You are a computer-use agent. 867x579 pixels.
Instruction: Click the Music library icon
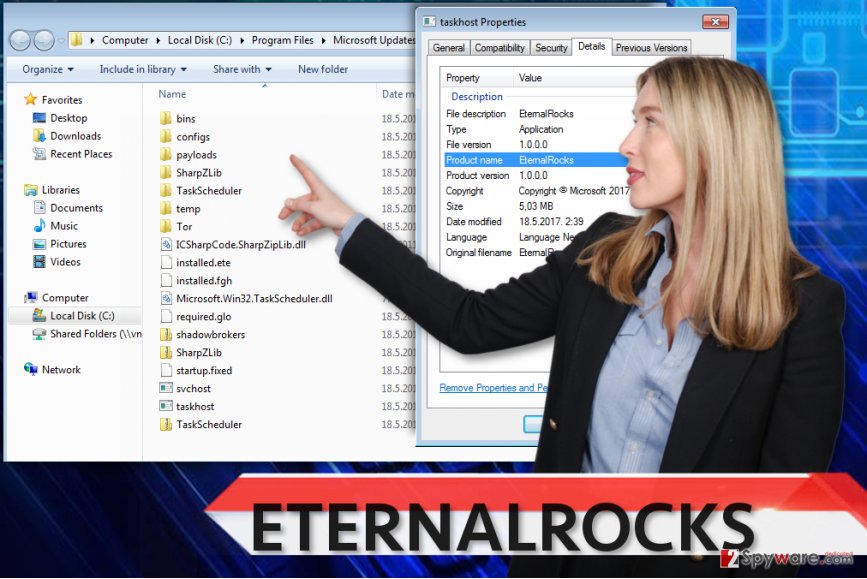(x=39, y=226)
